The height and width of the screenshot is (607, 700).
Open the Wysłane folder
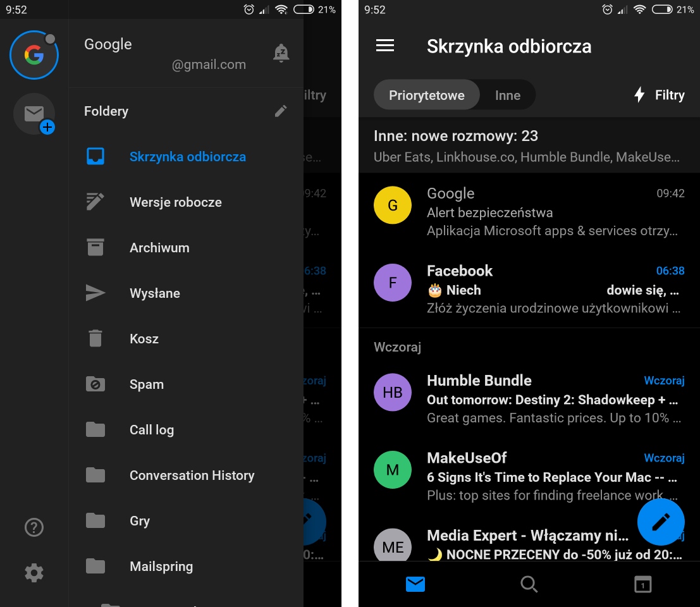coord(186,293)
